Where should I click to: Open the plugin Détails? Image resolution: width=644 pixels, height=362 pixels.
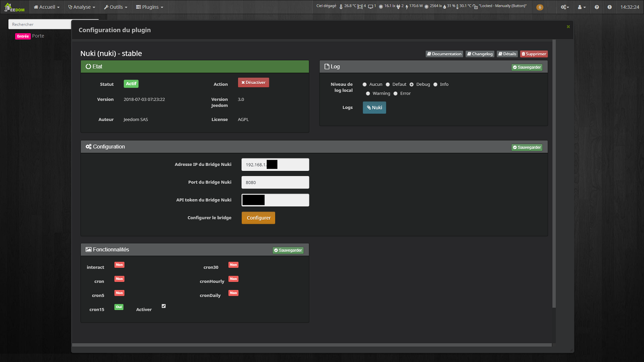tap(507, 54)
